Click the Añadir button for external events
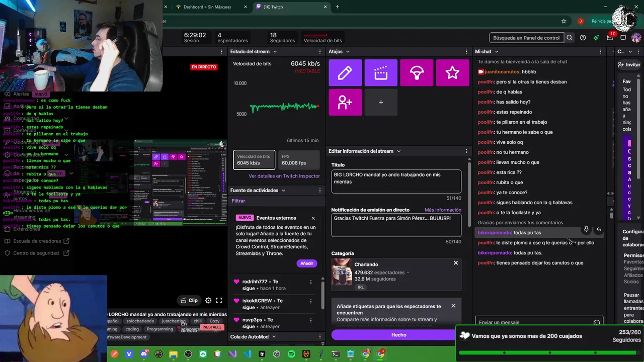 [x=307, y=263]
